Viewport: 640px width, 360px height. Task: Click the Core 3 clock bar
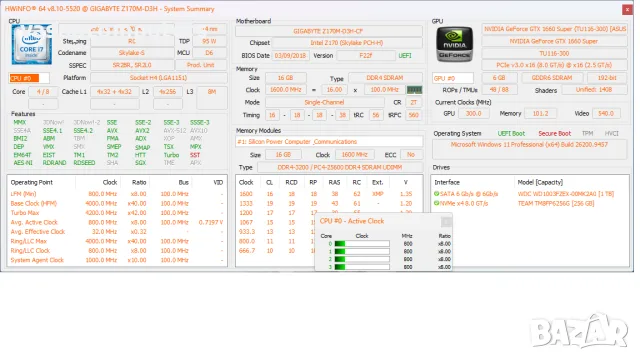click(362, 267)
